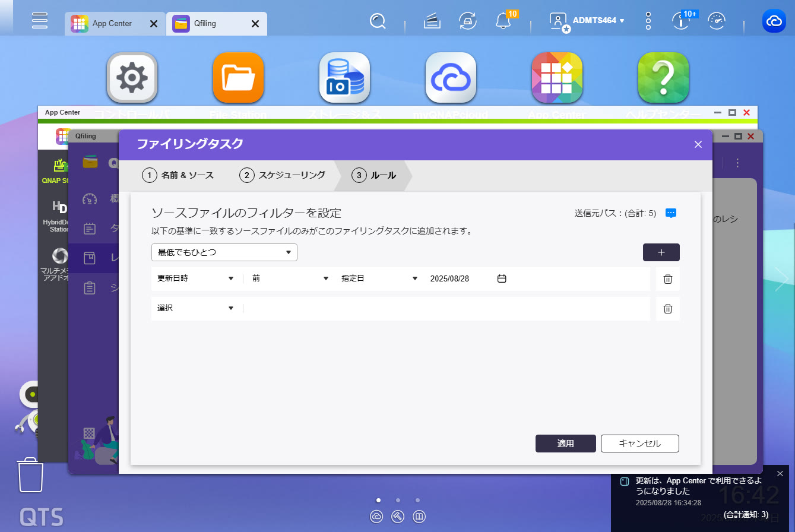Viewport: 795px width, 532px height.
Task: Go to step 1 名前 & ソース
Action: [178, 175]
